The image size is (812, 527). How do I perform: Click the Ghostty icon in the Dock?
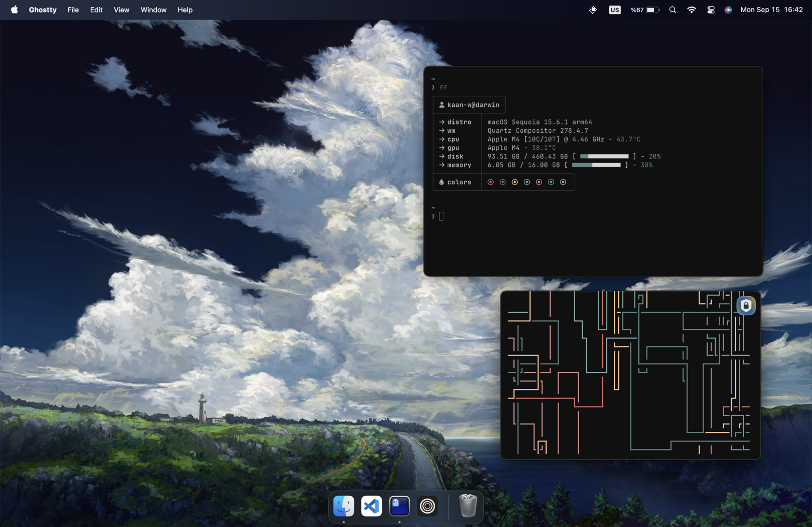(x=399, y=506)
